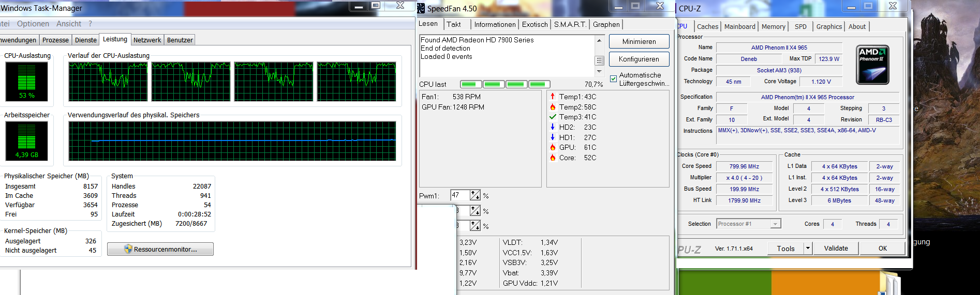Screen dimensions: 980x295
Task: Open the S.M.A.R.T. tab in SpeedFan
Action: point(570,24)
